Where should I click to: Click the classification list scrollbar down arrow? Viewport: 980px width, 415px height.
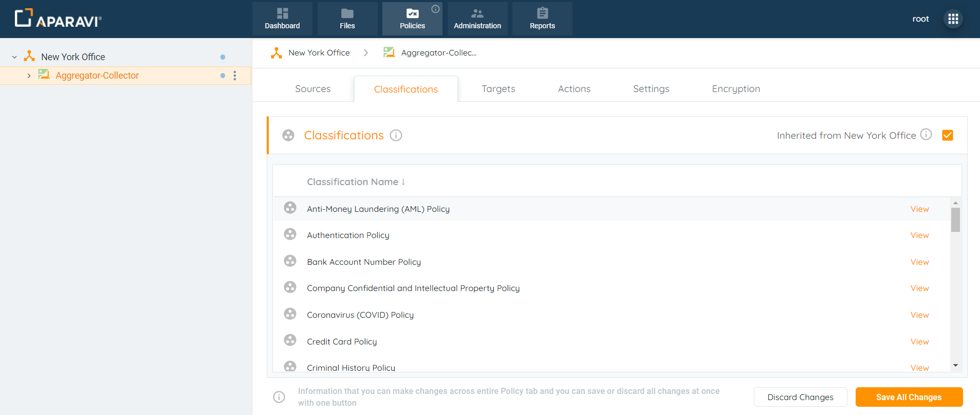tap(955, 366)
